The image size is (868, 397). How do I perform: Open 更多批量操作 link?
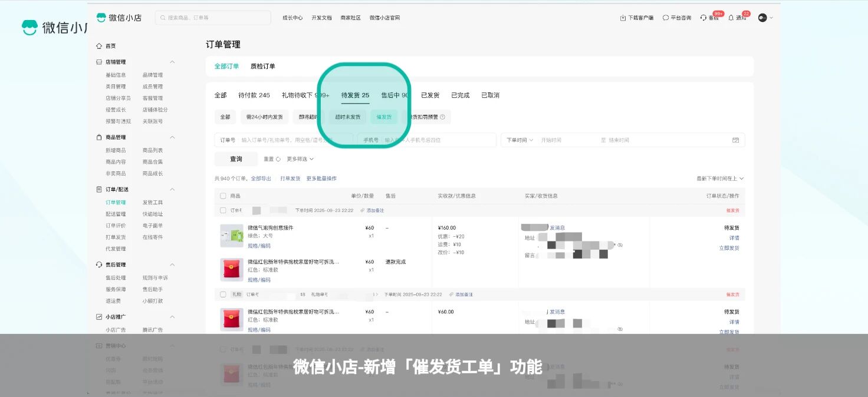pyautogui.click(x=321, y=178)
